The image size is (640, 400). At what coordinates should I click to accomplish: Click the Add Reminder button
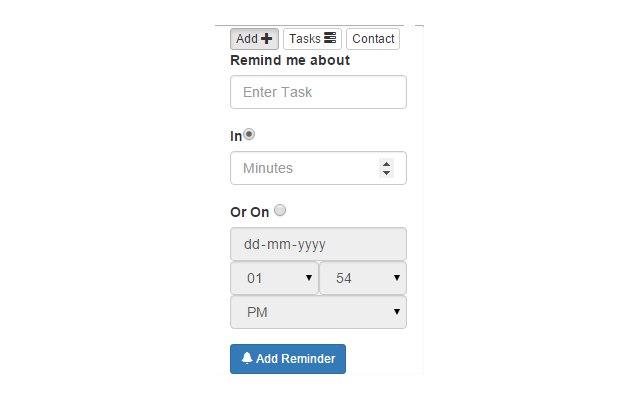tap(288, 359)
